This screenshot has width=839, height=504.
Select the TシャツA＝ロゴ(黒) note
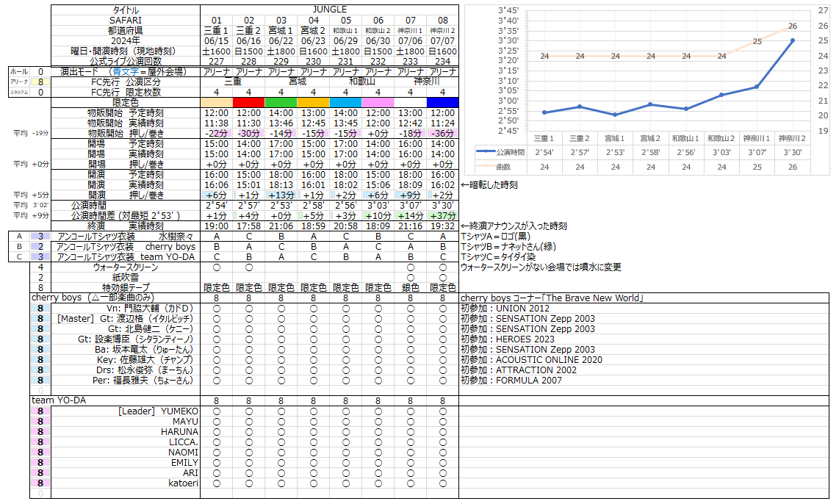pos(495,237)
